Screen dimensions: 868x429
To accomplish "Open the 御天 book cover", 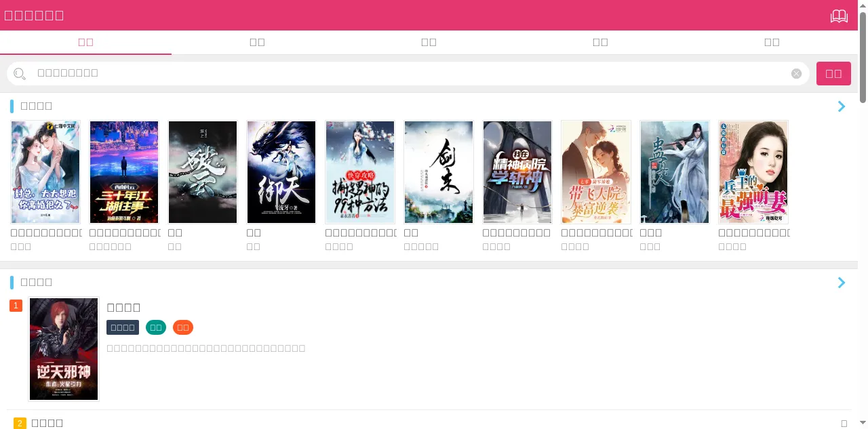I will [281, 172].
